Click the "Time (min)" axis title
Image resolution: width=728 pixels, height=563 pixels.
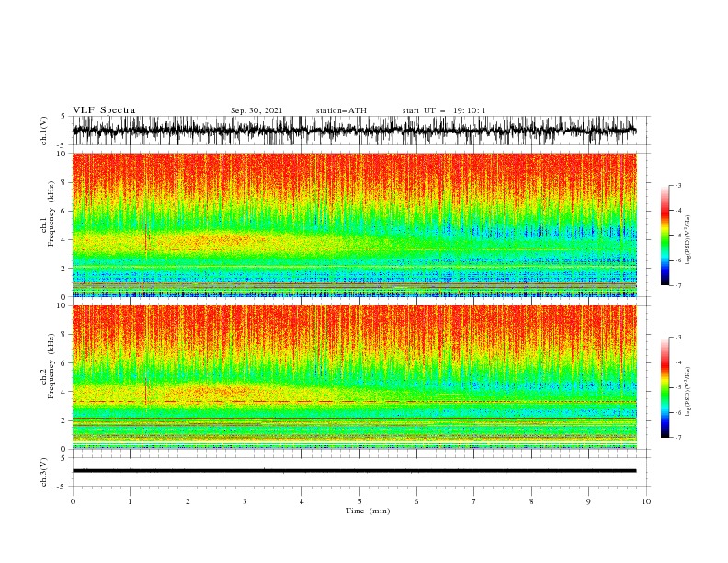[368, 511]
